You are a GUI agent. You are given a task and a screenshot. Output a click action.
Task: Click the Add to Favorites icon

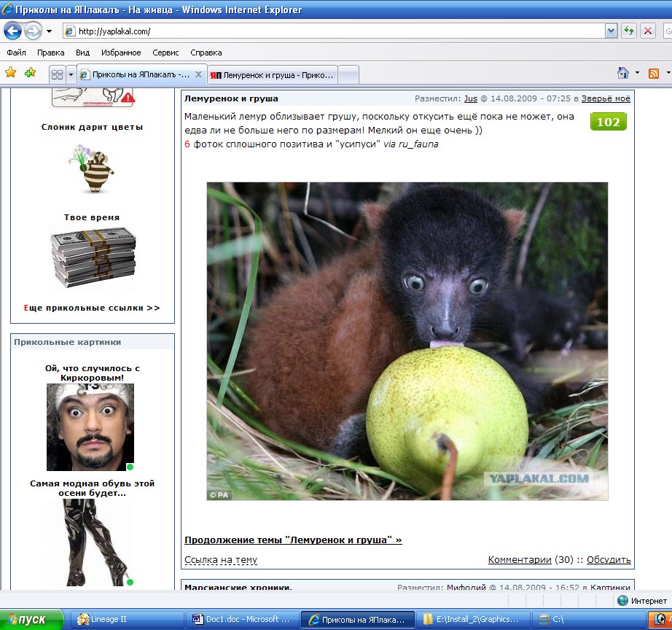tap(30, 73)
